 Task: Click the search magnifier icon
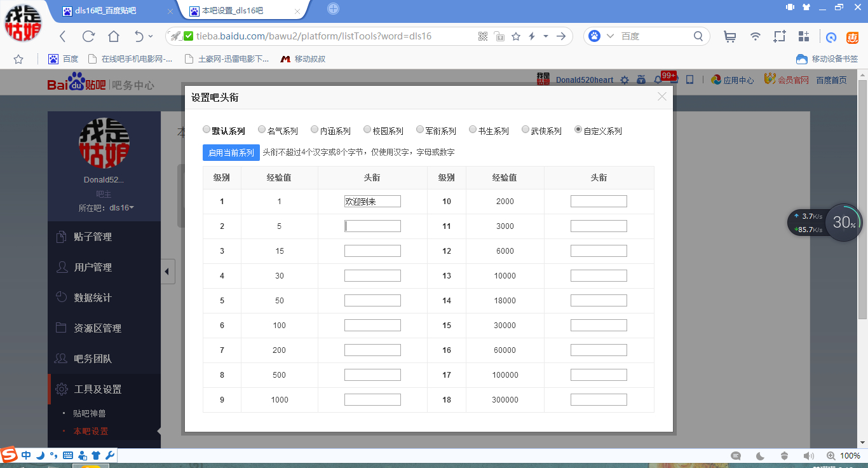698,36
